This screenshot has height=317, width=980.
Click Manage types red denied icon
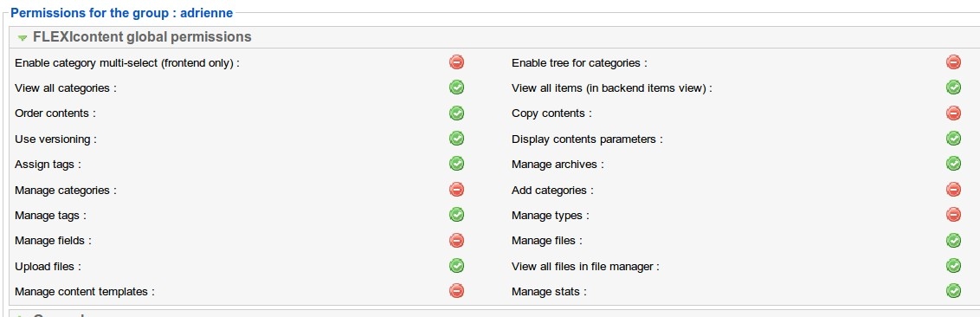click(953, 215)
